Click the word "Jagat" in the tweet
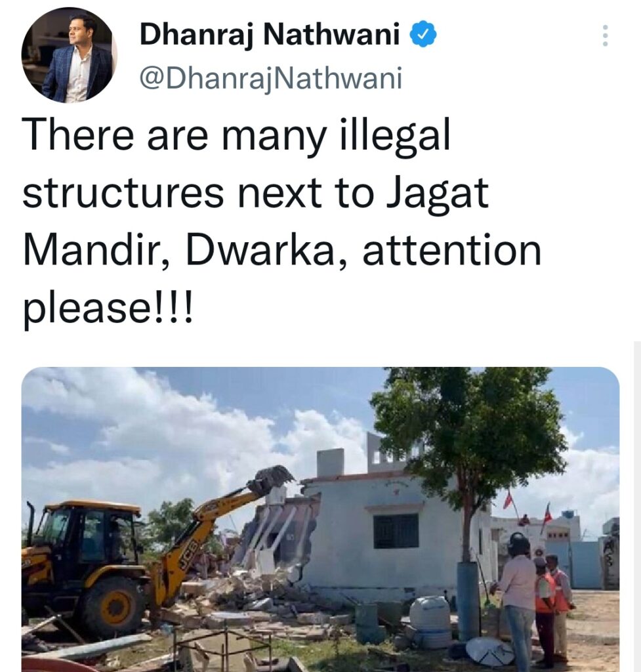The image size is (641, 672). [x=437, y=194]
